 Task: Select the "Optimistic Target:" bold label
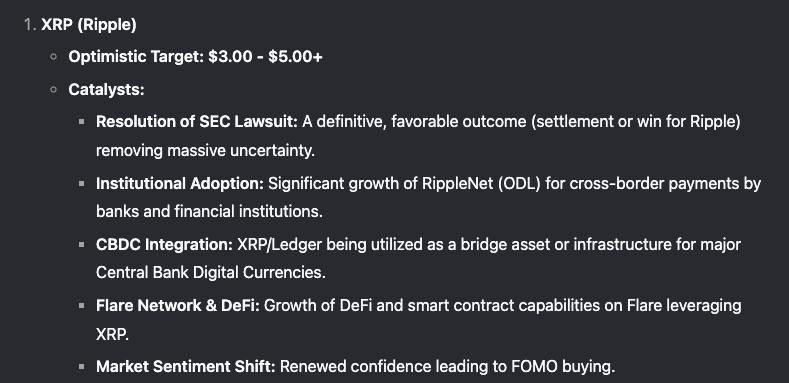(x=136, y=56)
